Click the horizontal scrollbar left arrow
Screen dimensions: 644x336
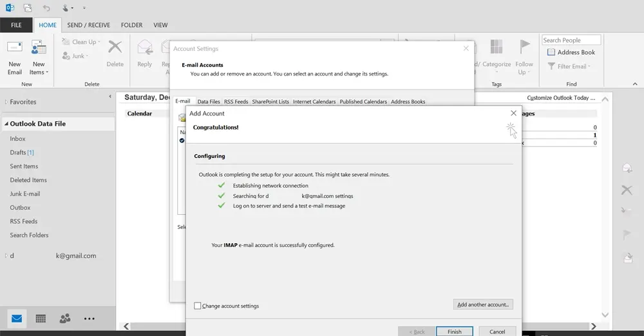point(126,326)
